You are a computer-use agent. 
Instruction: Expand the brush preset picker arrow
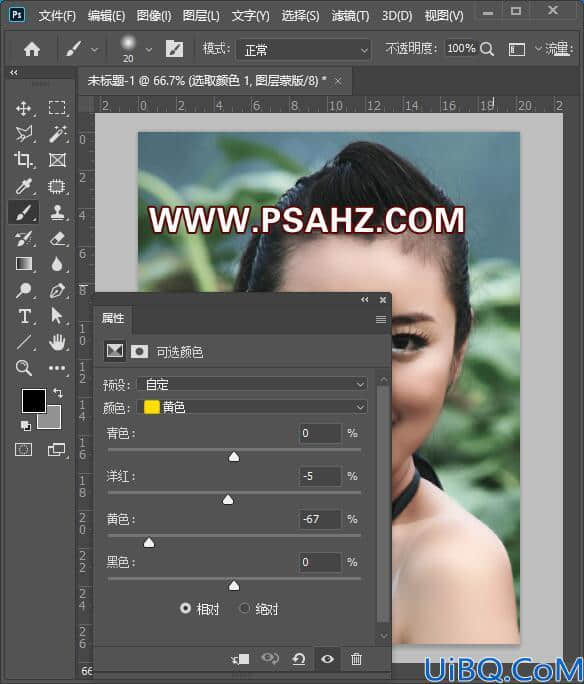(x=149, y=50)
